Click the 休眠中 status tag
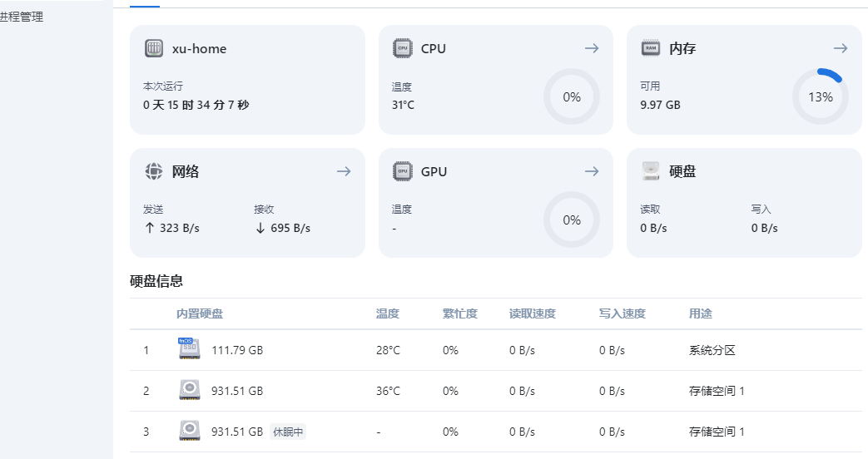The height and width of the screenshot is (459, 868). pos(288,432)
